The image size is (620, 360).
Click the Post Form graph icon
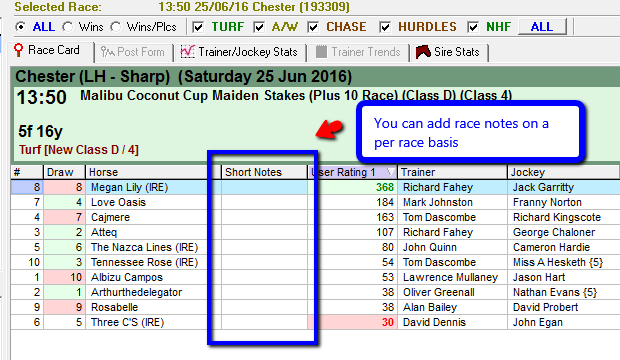108,52
